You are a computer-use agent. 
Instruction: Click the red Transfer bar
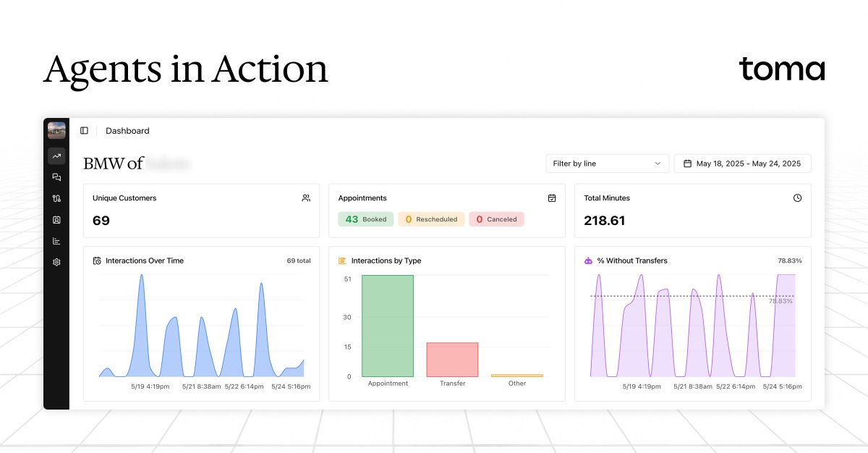(452, 360)
